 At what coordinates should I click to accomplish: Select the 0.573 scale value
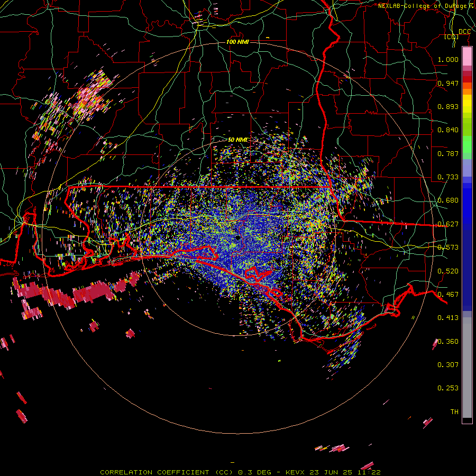click(448, 248)
